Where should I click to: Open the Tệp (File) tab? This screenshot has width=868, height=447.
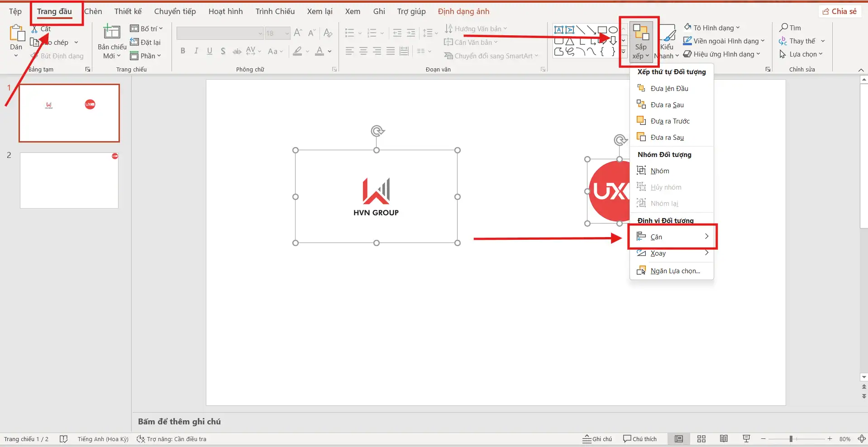15,11
